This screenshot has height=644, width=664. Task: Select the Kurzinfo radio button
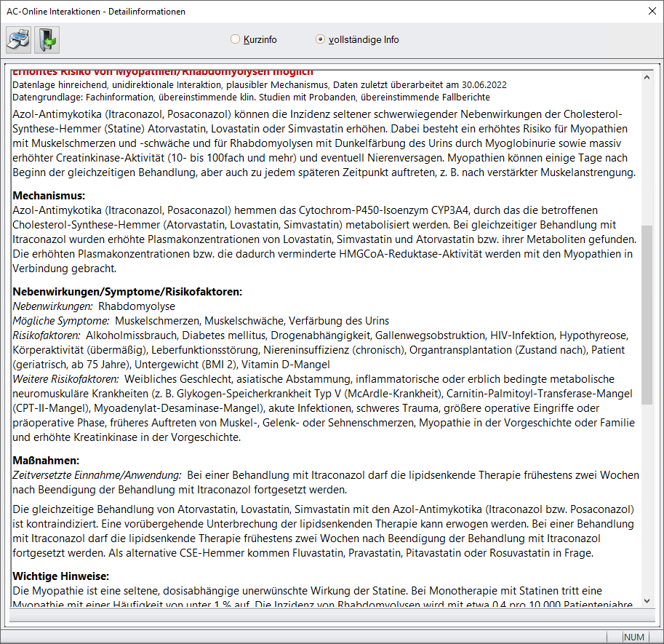pyautogui.click(x=235, y=39)
